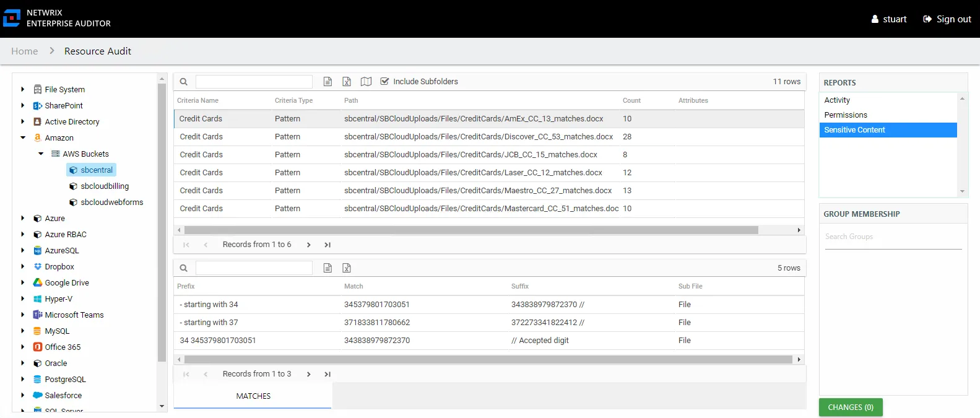Image resolution: width=980 pixels, height=418 pixels.
Task: Go to next page in matches grid pager
Action: tap(308, 374)
